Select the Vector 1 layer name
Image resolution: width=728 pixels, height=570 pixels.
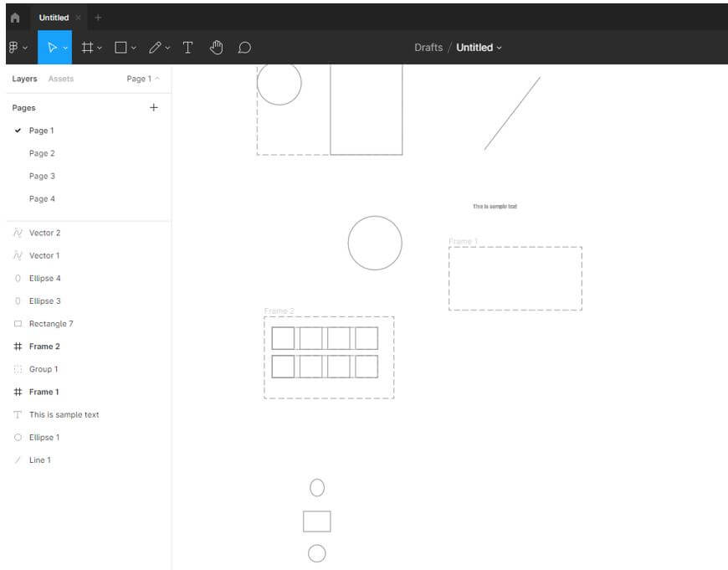coord(44,255)
